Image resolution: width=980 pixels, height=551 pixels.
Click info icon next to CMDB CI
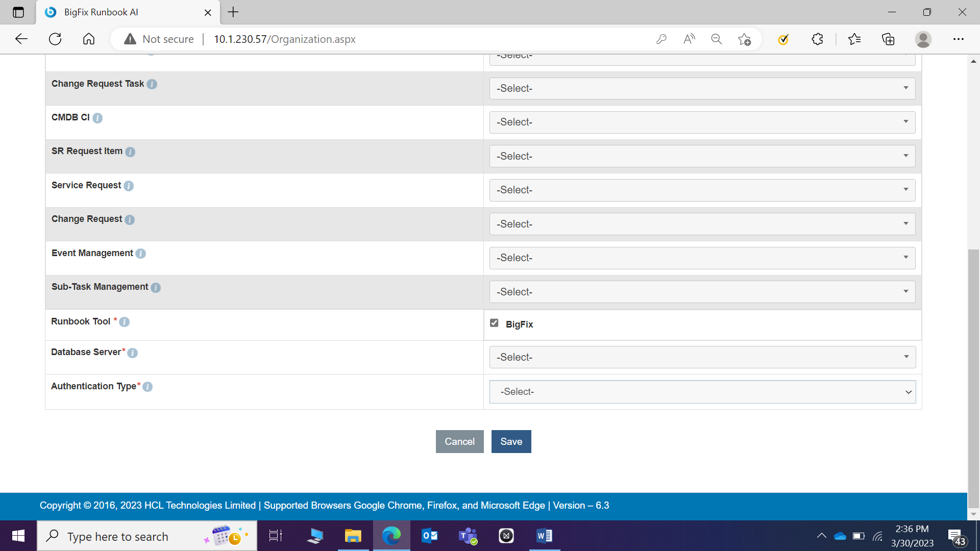(97, 118)
